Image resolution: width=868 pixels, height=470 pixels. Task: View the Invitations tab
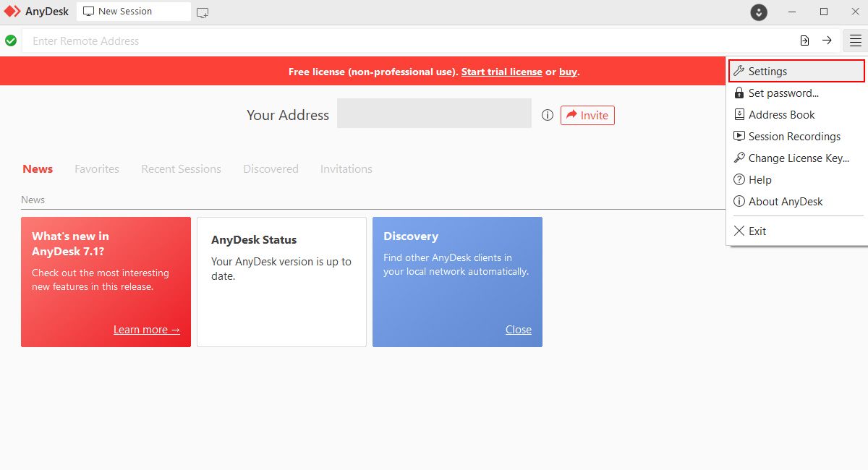346,168
